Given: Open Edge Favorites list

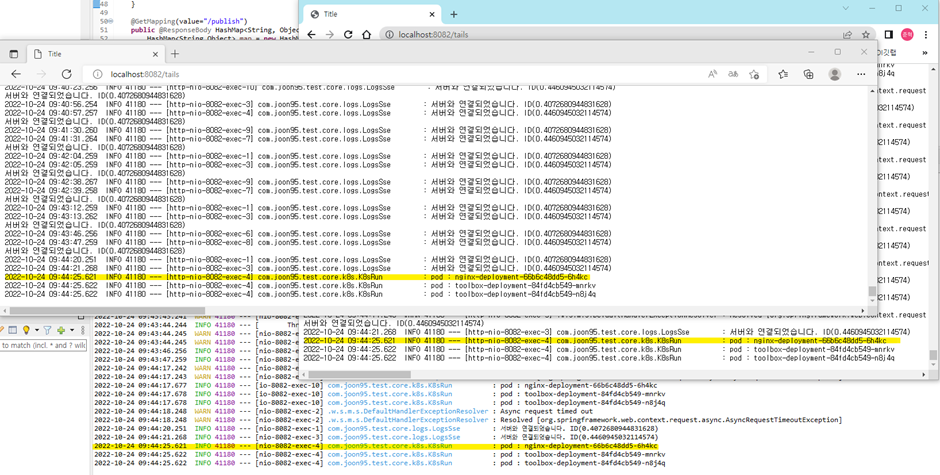Looking at the screenshot, I should (783, 74).
